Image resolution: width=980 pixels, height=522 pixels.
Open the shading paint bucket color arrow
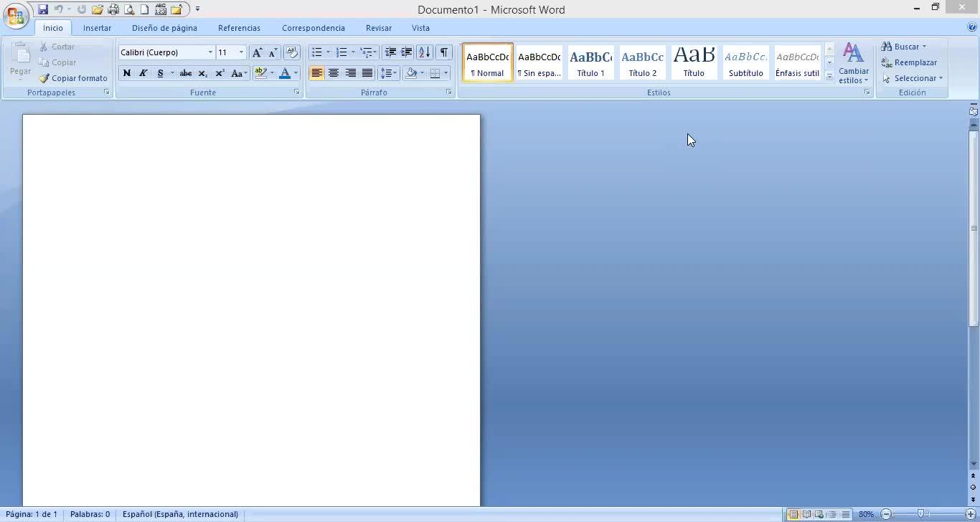point(422,73)
